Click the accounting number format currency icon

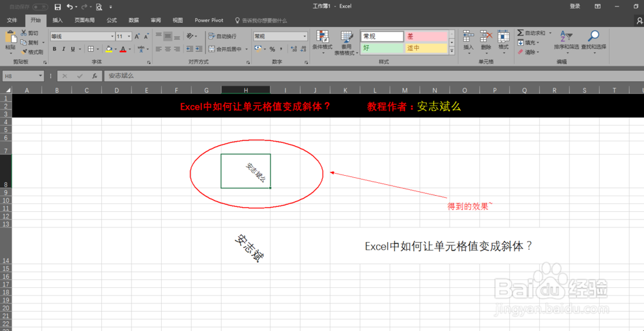coord(258,49)
